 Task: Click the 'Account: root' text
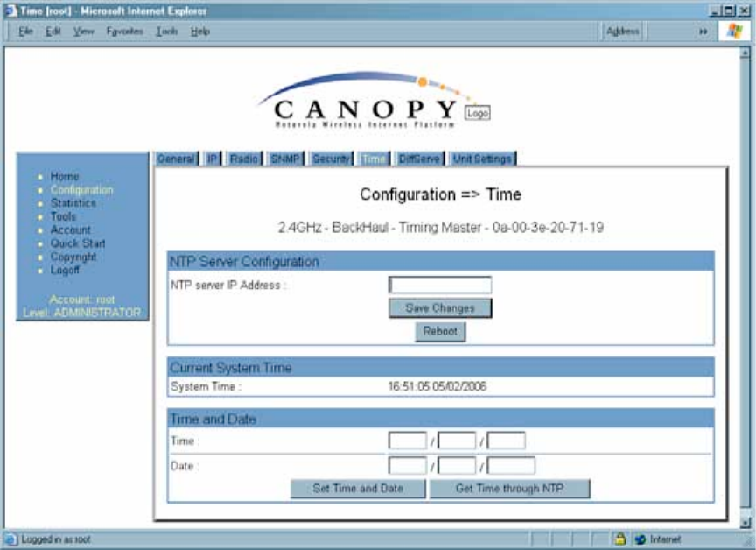(82, 300)
